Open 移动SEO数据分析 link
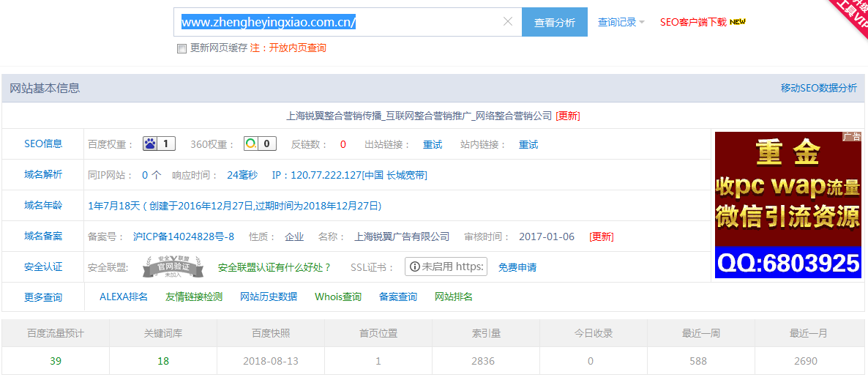Image resolution: width=868 pixels, height=380 pixels. [x=818, y=88]
